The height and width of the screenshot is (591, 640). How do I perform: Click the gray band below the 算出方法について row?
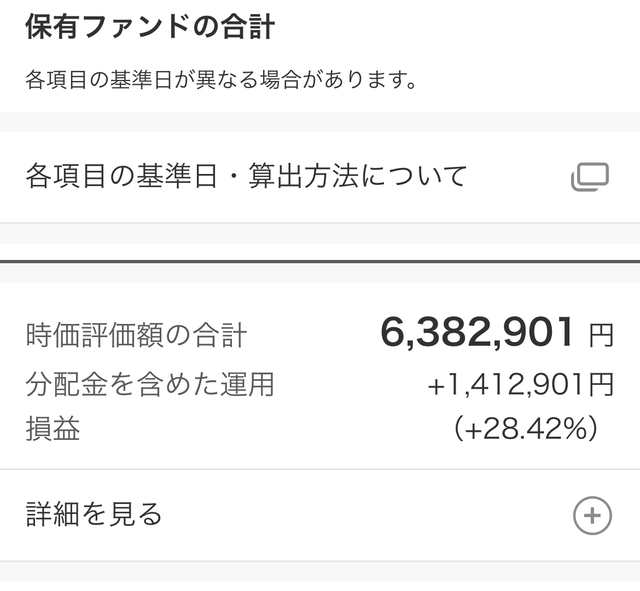320,233
